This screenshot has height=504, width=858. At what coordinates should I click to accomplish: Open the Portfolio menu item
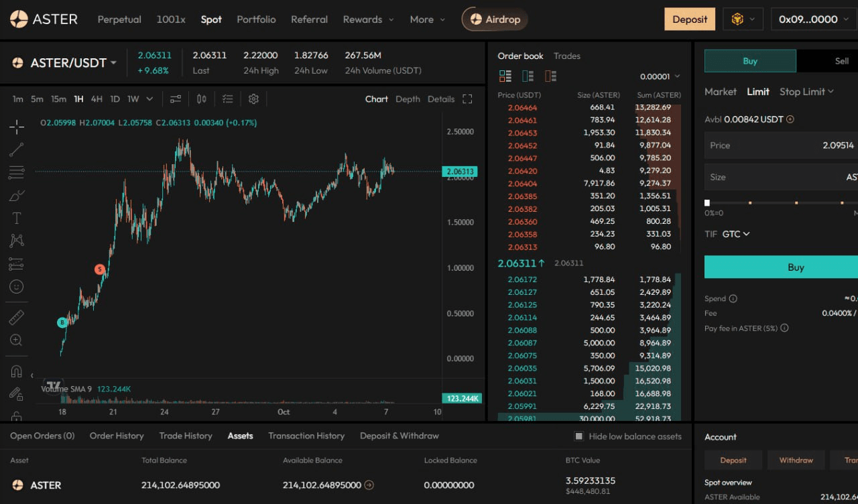click(x=256, y=19)
